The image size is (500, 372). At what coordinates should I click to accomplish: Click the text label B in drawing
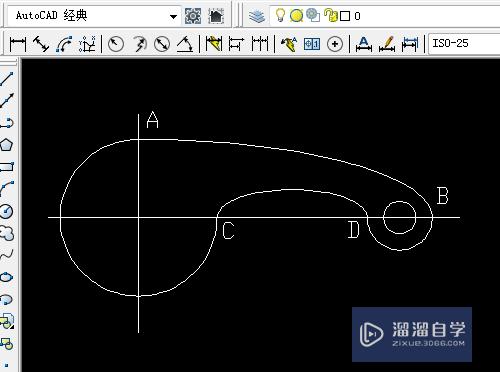(x=443, y=195)
